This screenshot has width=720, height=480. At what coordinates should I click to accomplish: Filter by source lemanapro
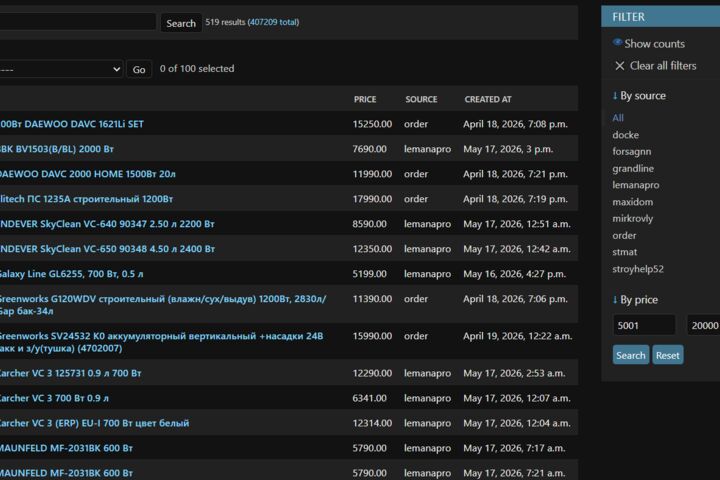click(x=636, y=185)
